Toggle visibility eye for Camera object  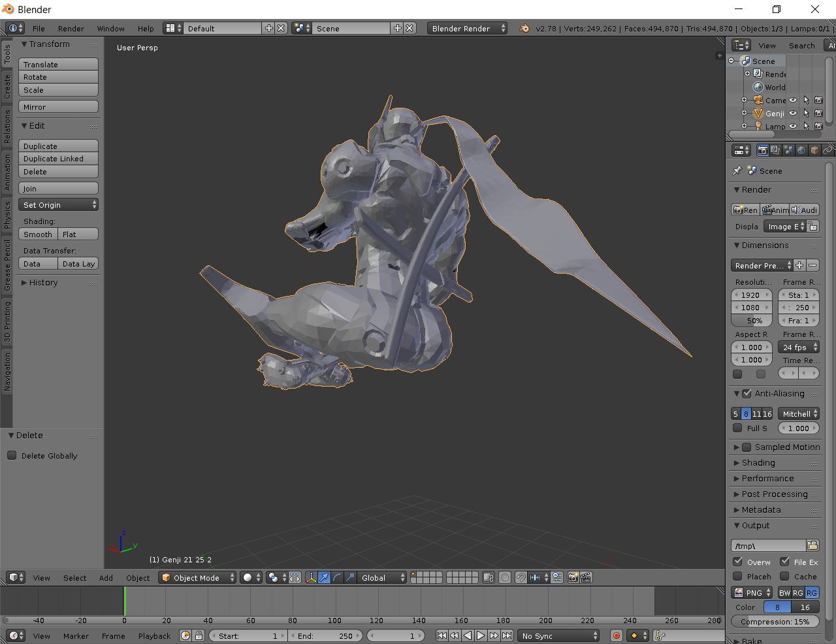793,100
